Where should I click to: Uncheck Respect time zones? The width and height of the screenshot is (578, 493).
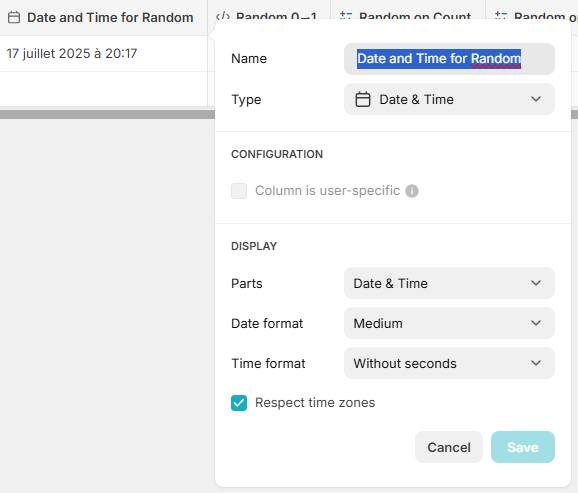(x=239, y=403)
